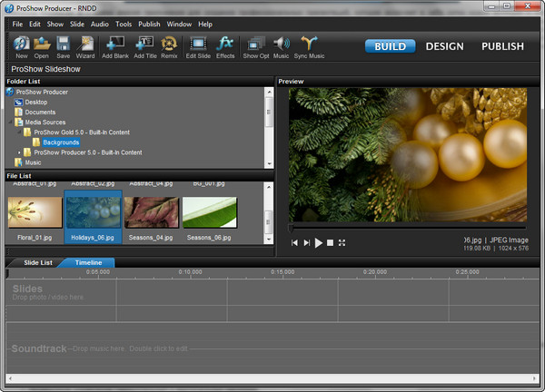The width and height of the screenshot is (545, 392).
Task: Click the Edit Slide toolbar icon
Action: [x=198, y=44]
